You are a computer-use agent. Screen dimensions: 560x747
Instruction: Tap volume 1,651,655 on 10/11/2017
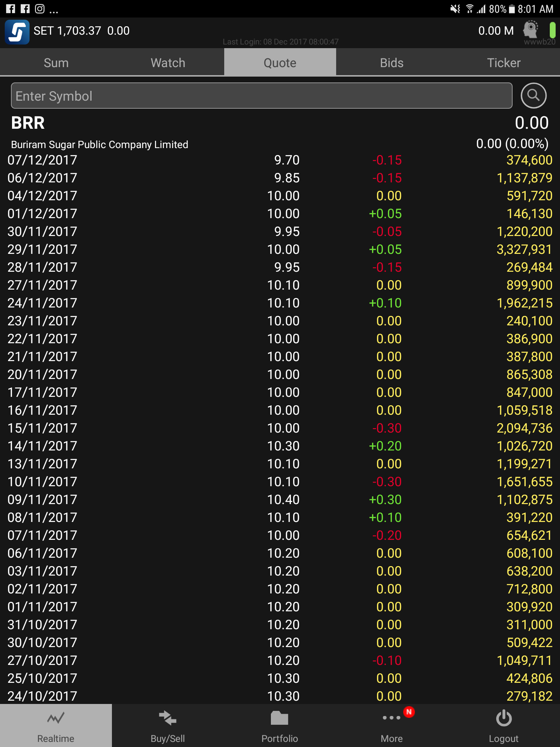tap(524, 481)
